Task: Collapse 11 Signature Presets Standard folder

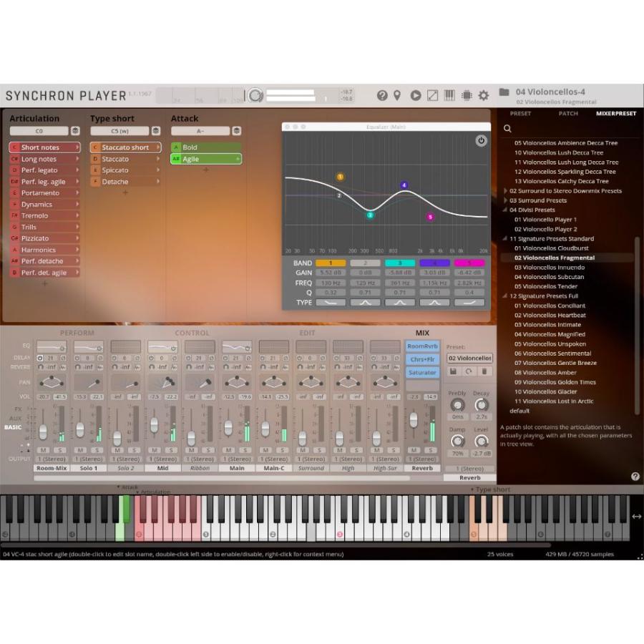Action: (x=505, y=238)
